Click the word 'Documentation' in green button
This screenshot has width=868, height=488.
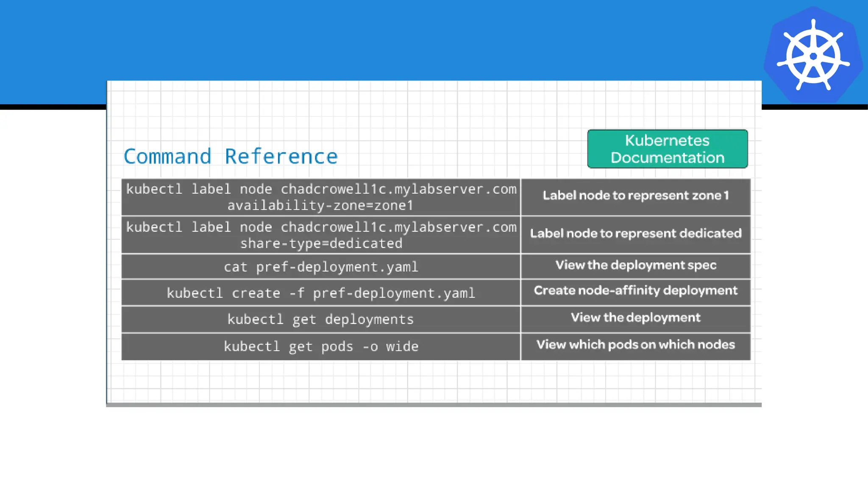pyautogui.click(x=667, y=158)
